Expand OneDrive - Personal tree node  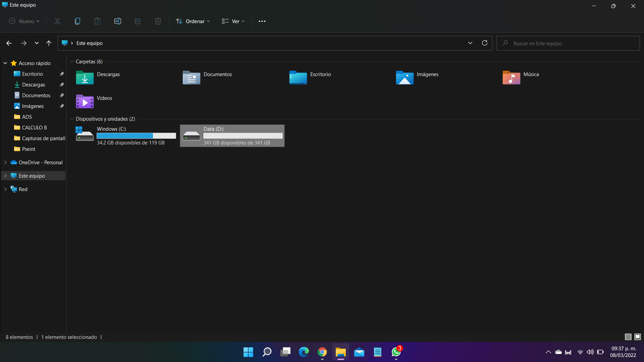click(x=5, y=162)
